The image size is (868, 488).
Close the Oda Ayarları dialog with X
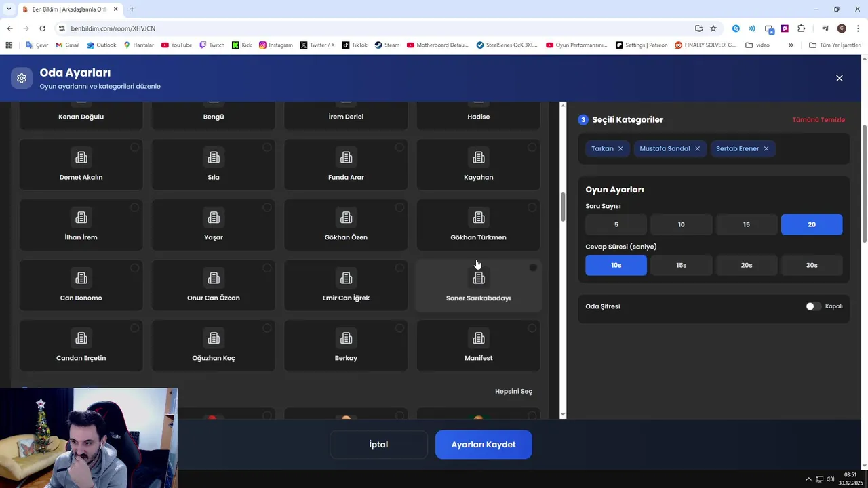click(x=839, y=78)
